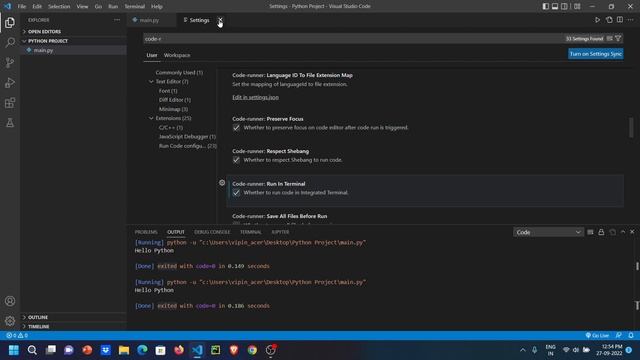640x360 pixels.
Task: Toggle panel layout icon in title bar
Action: click(x=555, y=6)
